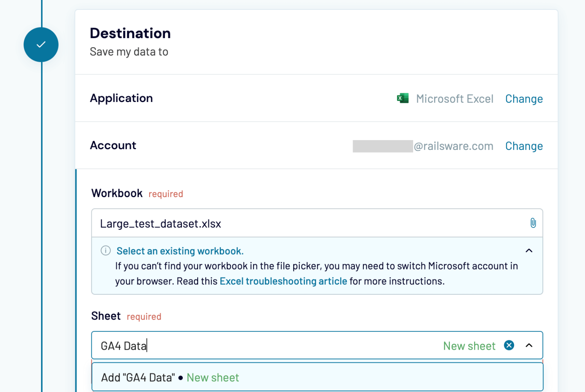Image resolution: width=585 pixels, height=392 pixels.
Task: Click the New sheet label in the Sheet field
Action: [x=469, y=346]
